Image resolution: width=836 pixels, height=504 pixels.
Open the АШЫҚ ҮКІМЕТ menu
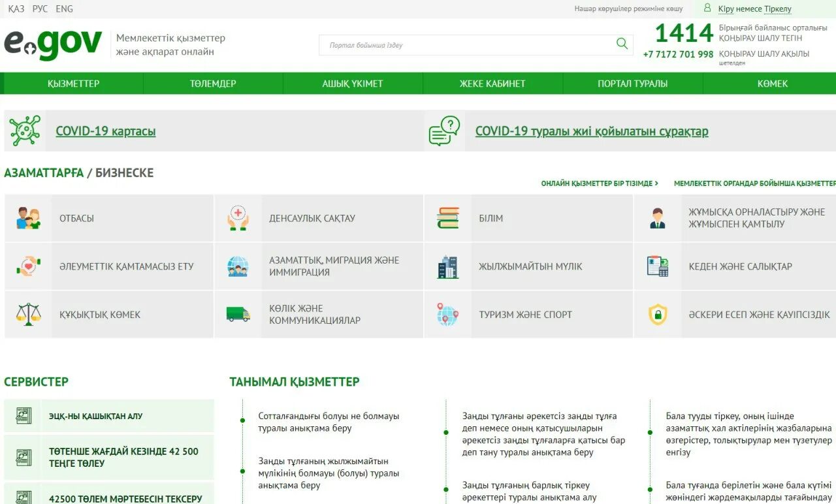[x=353, y=84]
